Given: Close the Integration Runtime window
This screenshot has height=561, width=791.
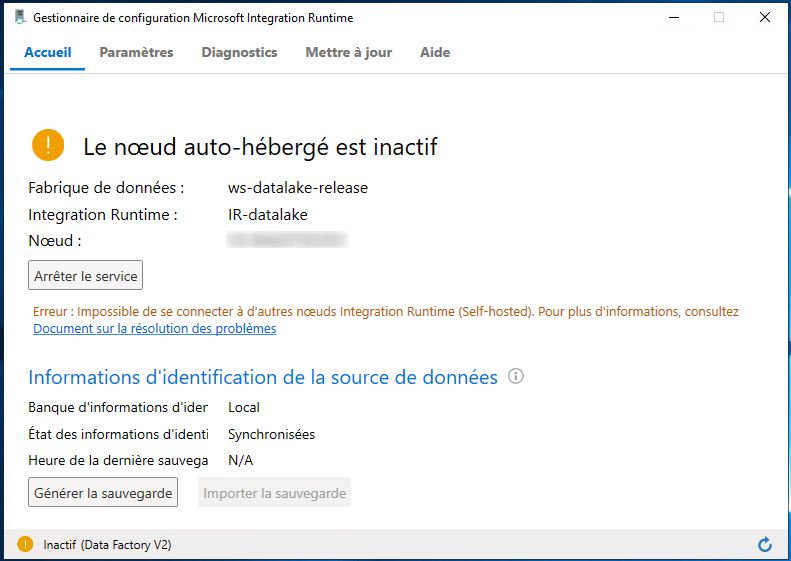Looking at the screenshot, I should tap(765, 17).
